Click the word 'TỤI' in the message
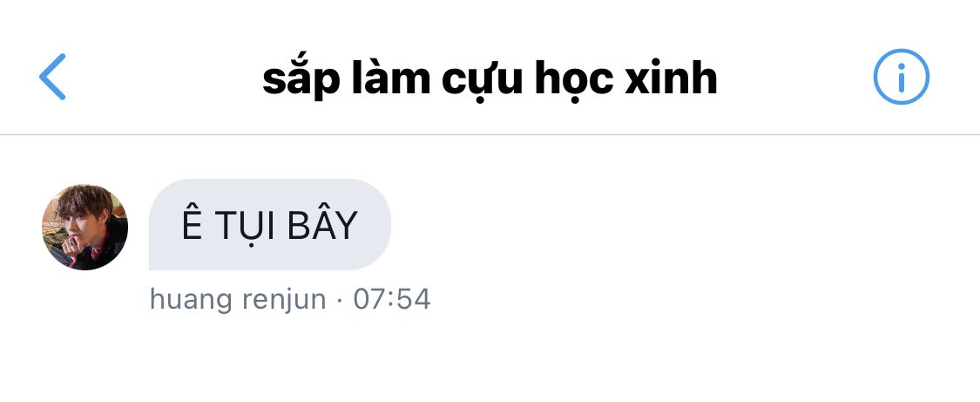Screen dimensions: 980x402 245,227
